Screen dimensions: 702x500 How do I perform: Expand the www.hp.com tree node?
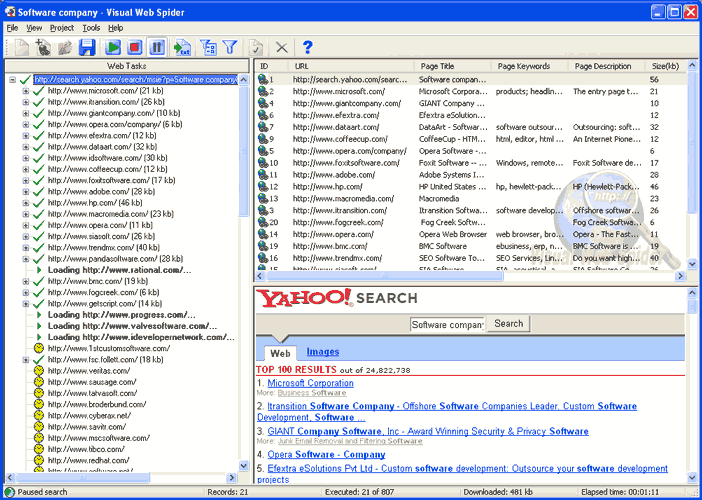(26, 203)
